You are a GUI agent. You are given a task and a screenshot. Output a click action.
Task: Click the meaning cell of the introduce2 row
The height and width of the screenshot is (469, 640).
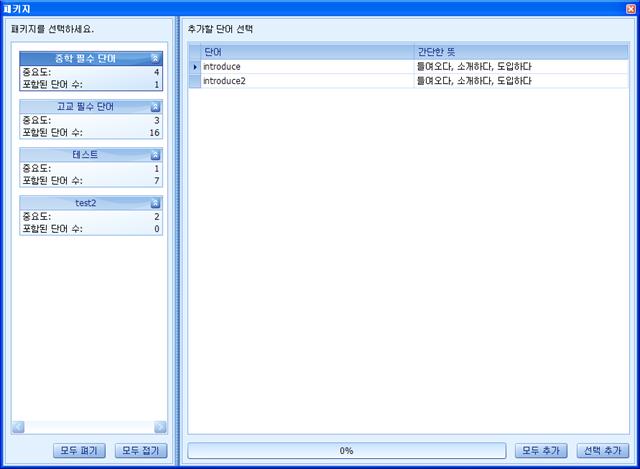point(521,81)
